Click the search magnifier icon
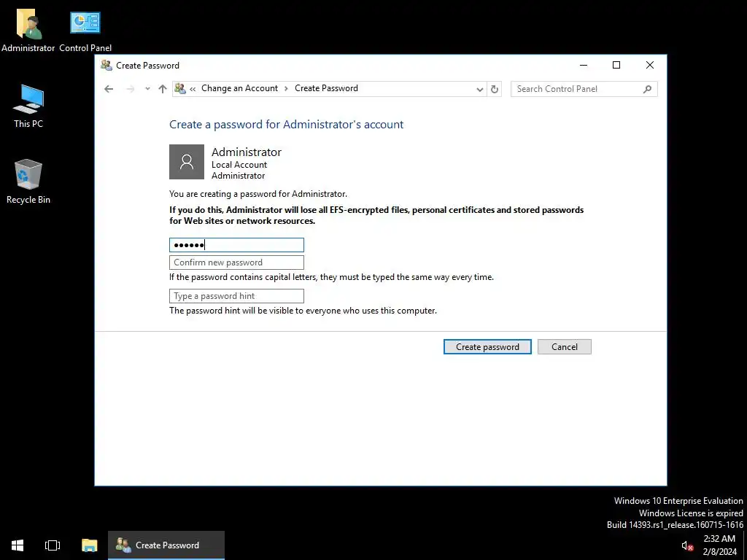The image size is (747, 560). (647, 89)
